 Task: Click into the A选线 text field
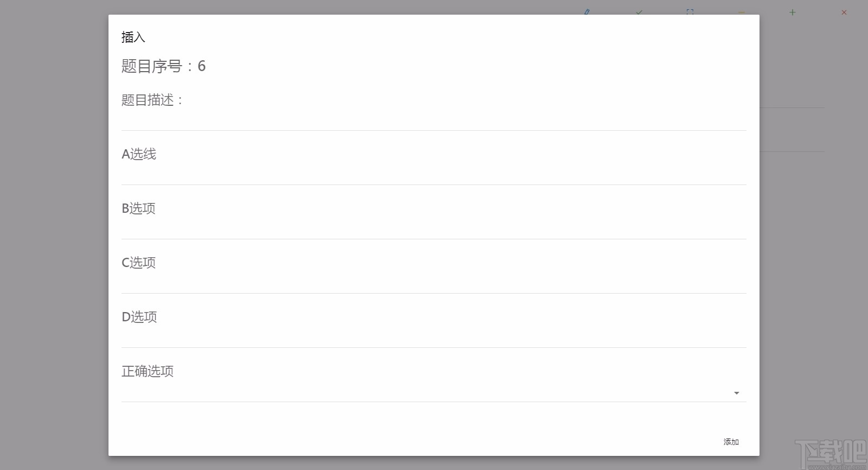tap(433, 175)
